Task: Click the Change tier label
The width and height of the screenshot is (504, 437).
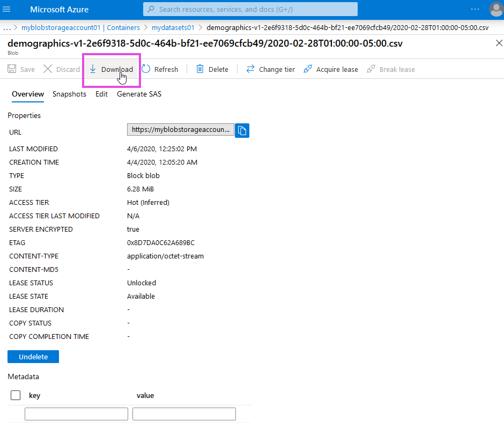Action: point(277,69)
